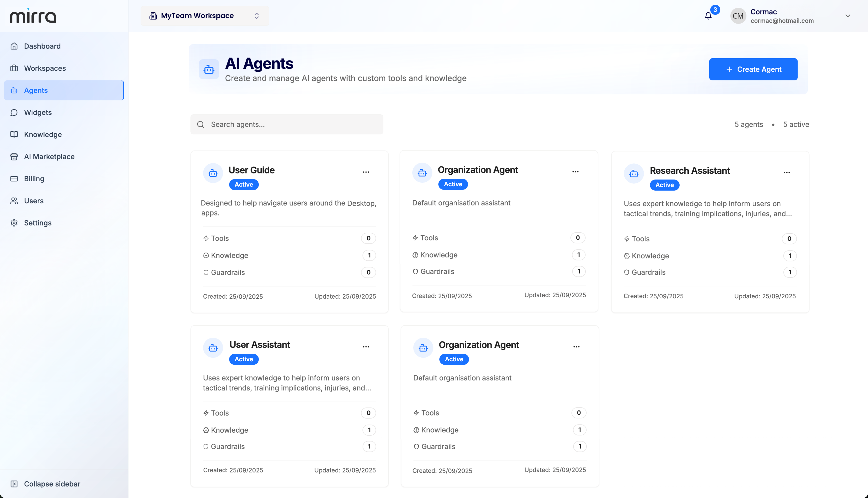Expand the Cormac account menu chevron

pos(847,16)
